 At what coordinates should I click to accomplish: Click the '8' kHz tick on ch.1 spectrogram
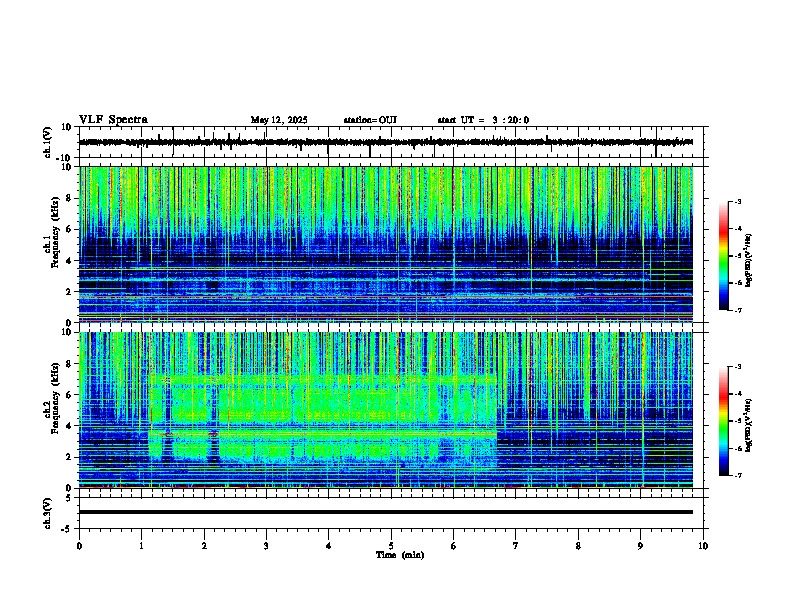[x=70, y=198]
